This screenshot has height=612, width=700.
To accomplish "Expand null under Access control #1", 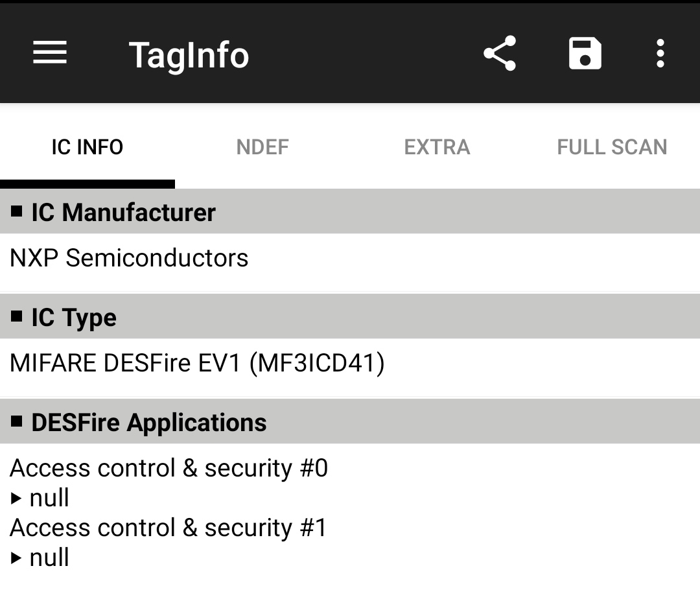I will click(x=40, y=558).
